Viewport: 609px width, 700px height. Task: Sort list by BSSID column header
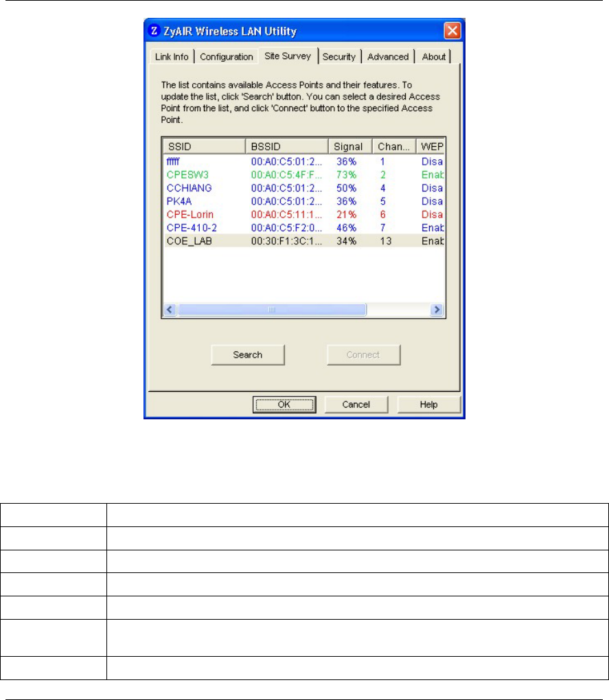(x=286, y=146)
